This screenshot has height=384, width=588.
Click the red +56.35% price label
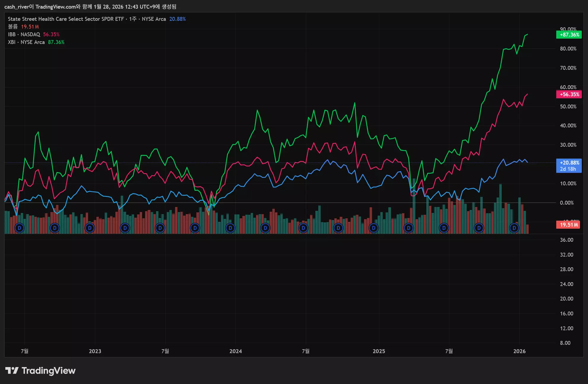569,94
